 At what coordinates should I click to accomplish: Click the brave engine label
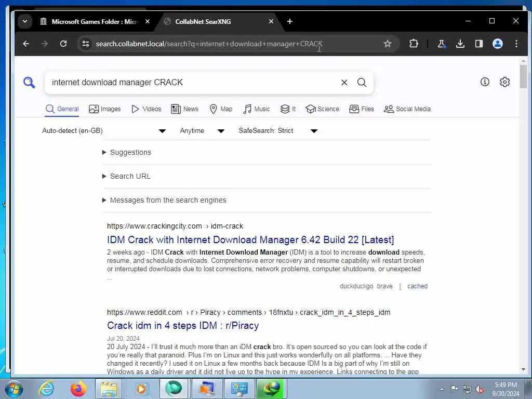[384, 286]
